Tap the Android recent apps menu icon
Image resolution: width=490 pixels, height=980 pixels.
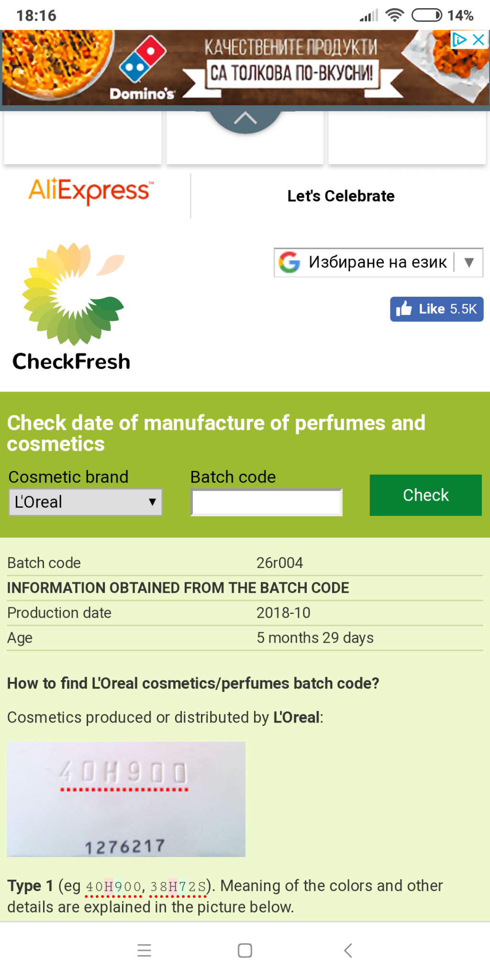[144, 950]
